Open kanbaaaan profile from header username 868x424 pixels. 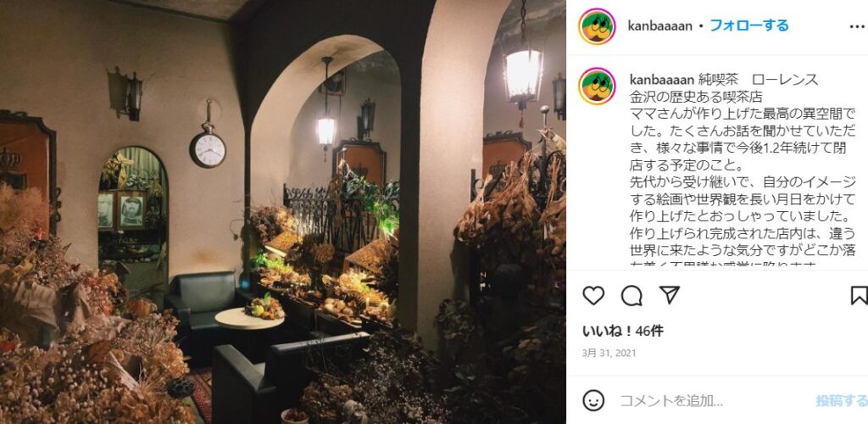pyautogui.click(x=659, y=26)
